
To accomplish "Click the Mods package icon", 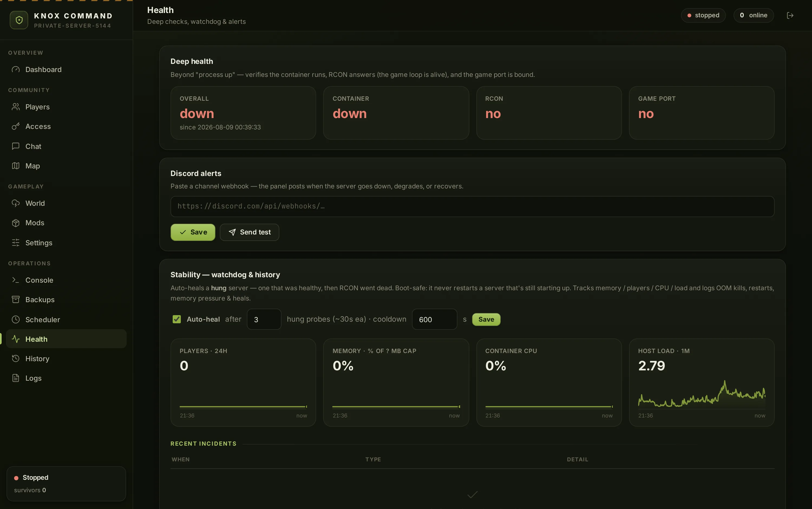I will [x=15, y=223].
